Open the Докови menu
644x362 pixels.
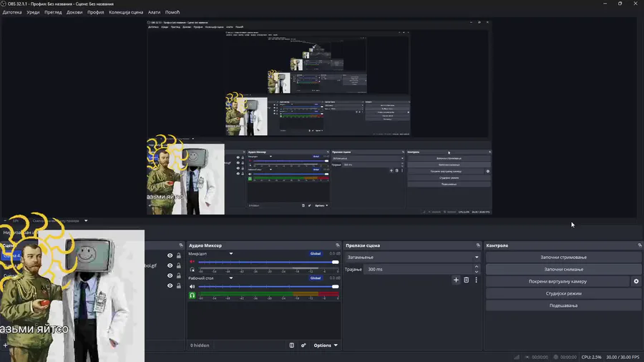click(x=74, y=12)
